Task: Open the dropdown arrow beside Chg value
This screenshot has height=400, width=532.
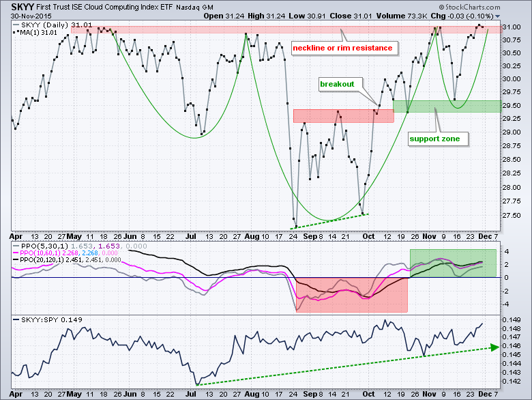Action: point(497,16)
